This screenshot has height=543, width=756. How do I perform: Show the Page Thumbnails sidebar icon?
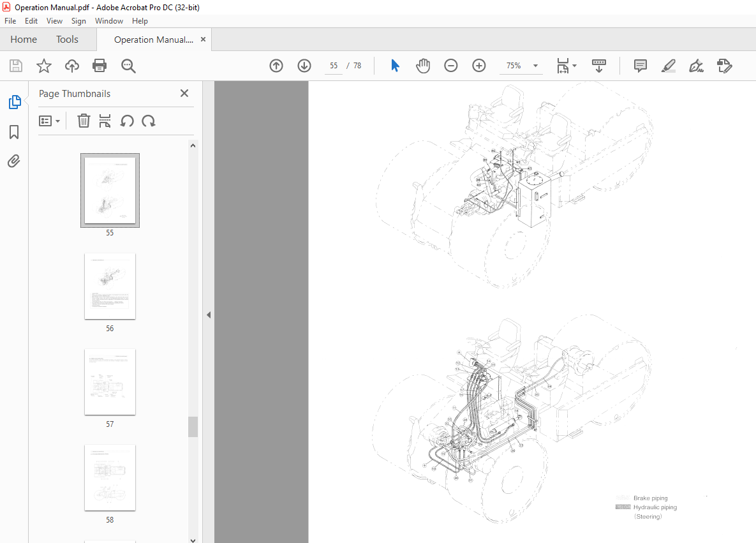click(15, 101)
